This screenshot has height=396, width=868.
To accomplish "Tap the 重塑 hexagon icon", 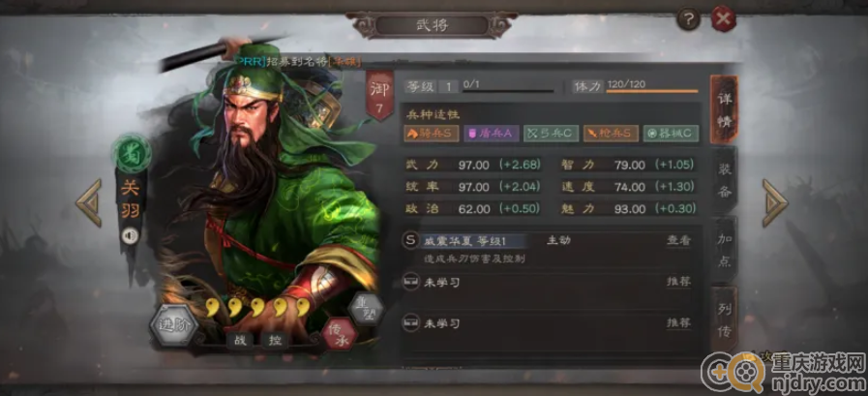I will [366, 307].
